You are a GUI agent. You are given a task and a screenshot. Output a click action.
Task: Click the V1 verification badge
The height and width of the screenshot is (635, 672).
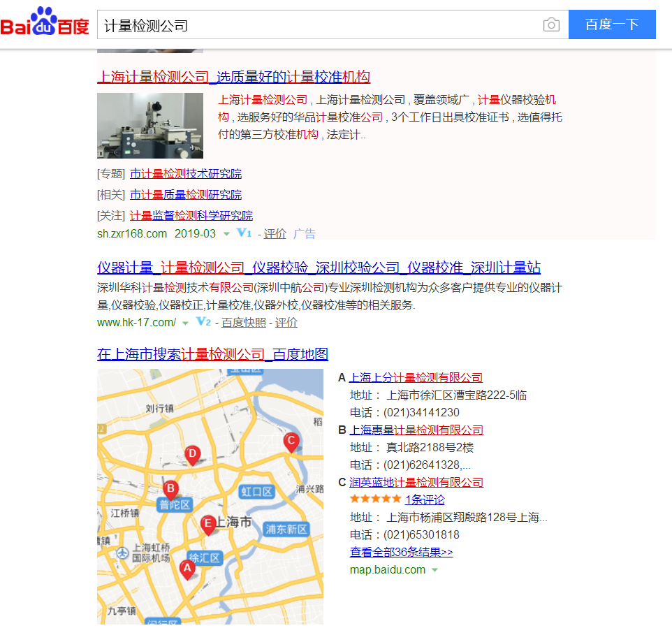pyautogui.click(x=244, y=233)
